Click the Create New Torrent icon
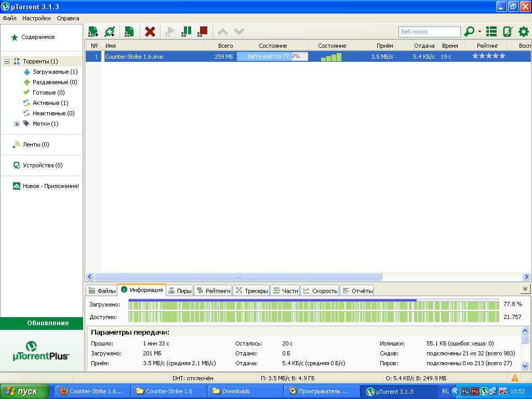The height and width of the screenshot is (399, 532). pyautogui.click(x=129, y=32)
